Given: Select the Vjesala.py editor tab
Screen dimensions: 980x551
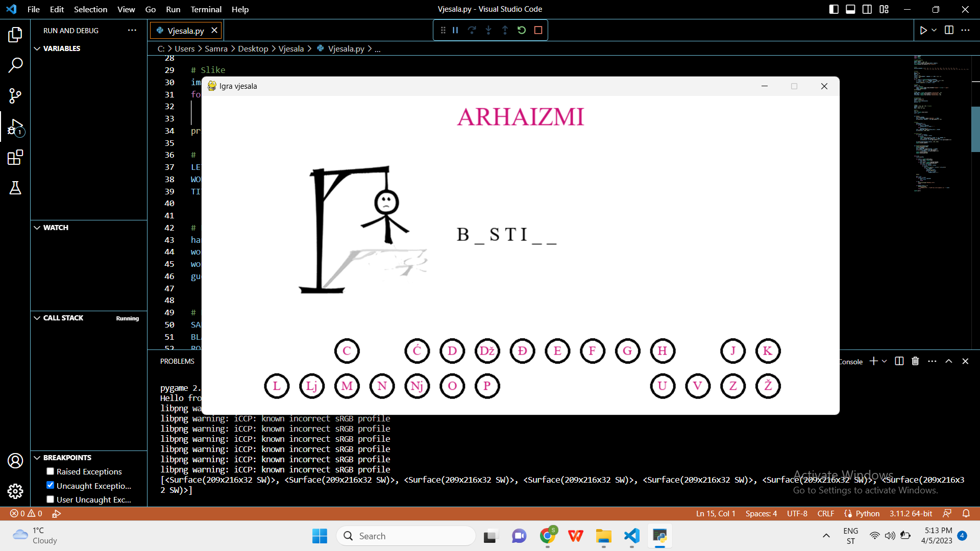Looking at the screenshot, I should click(185, 30).
